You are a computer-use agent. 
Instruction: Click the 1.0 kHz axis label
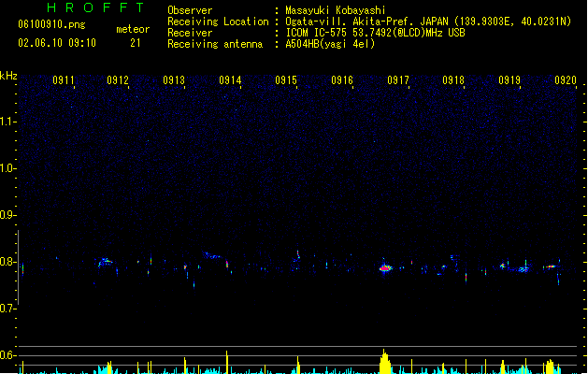pyautogui.click(x=8, y=168)
